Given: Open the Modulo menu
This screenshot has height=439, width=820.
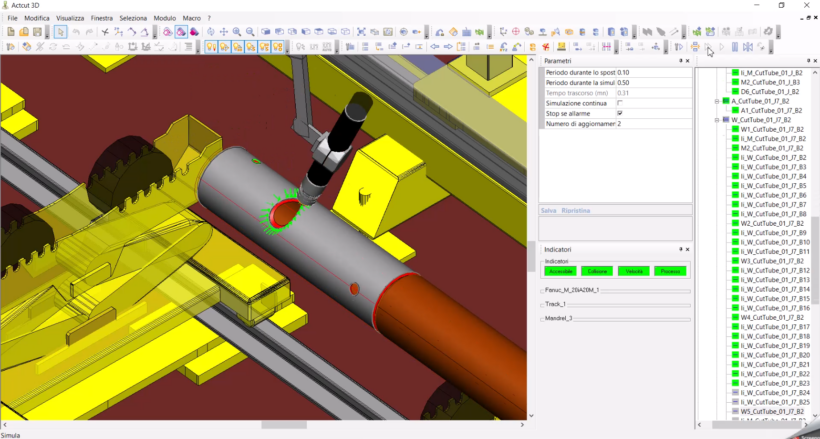Looking at the screenshot, I should [164, 18].
